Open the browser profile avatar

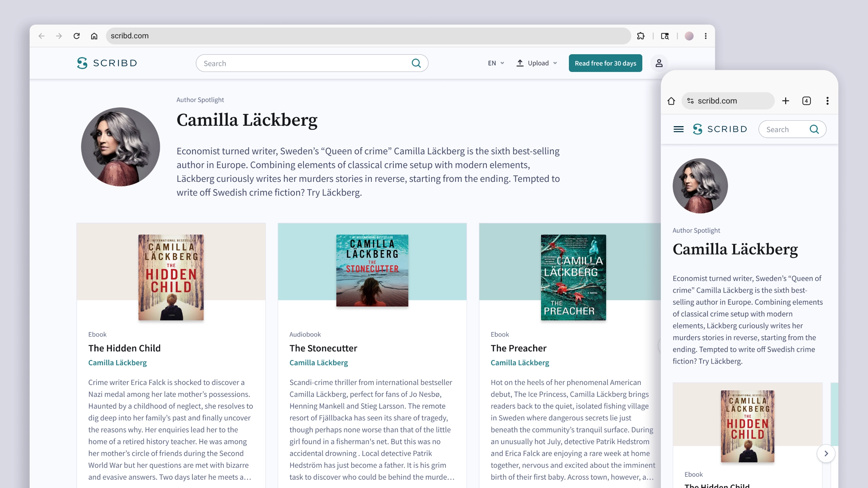coord(689,36)
